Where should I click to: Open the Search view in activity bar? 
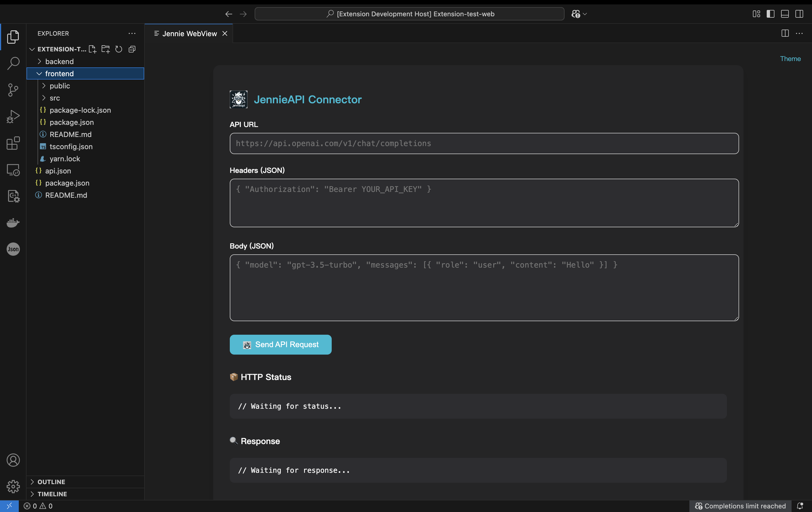point(13,63)
